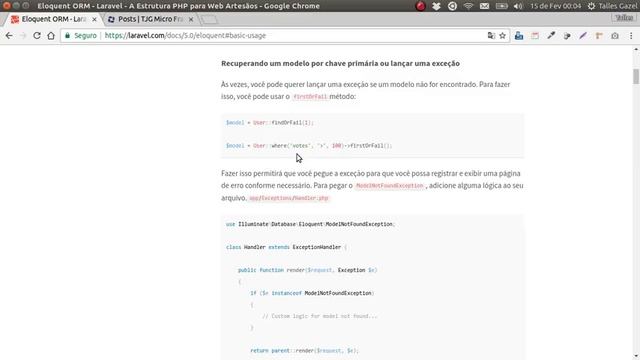Screen dimensions: 640x360
Task: Click the Custom logic for model comment
Action: point(320,316)
